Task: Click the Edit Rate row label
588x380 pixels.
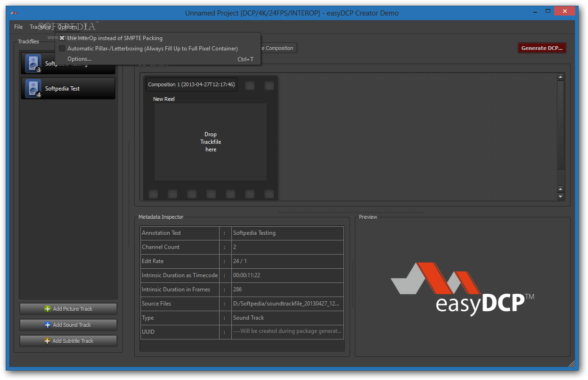Action: coord(153,261)
